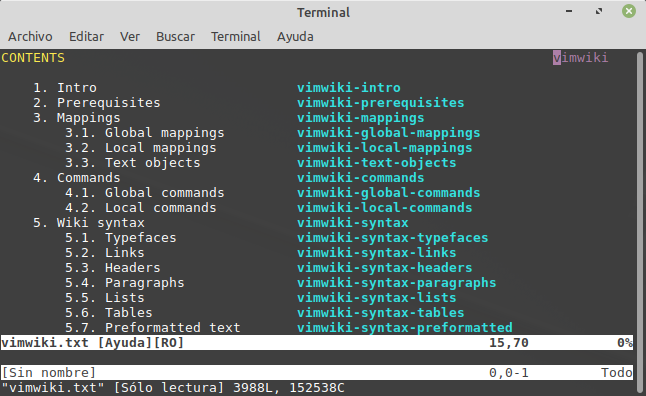Click the vimwiki-commands tag link
Image resolution: width=646 pixels, height=396 pixels.
[360, 178]
